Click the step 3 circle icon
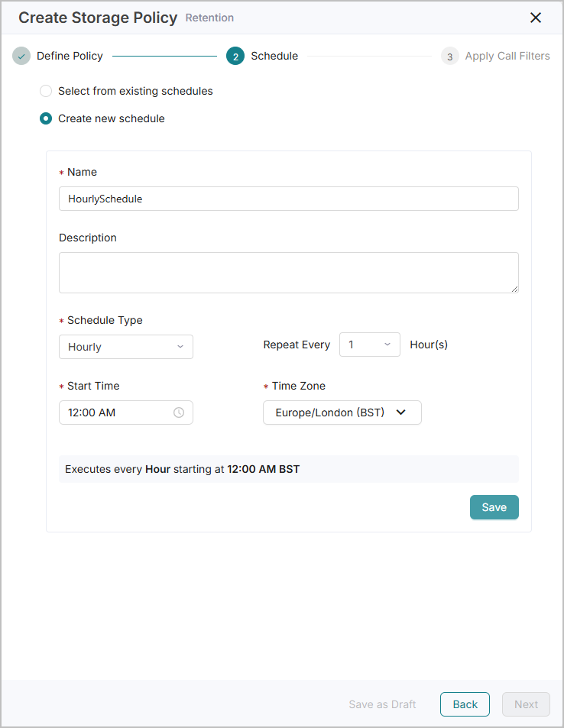The height and width of the screenshot is (728, 564). (449, 57)
